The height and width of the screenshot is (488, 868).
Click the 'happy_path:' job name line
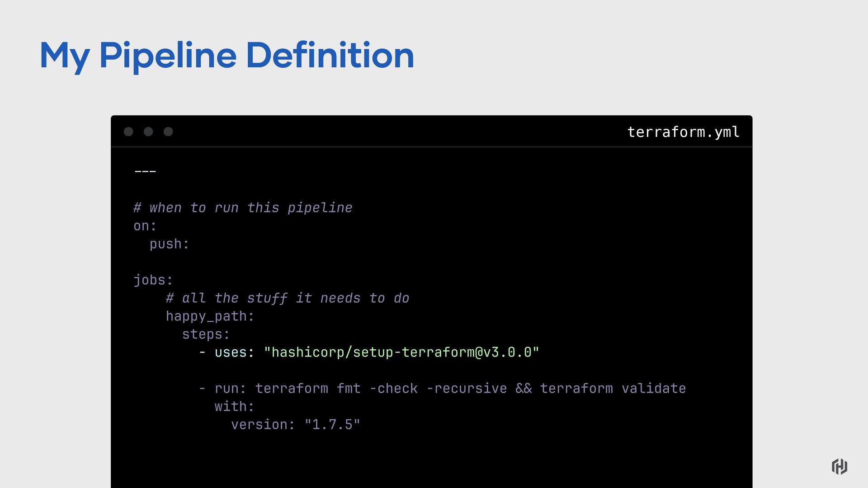click(210, 316)
